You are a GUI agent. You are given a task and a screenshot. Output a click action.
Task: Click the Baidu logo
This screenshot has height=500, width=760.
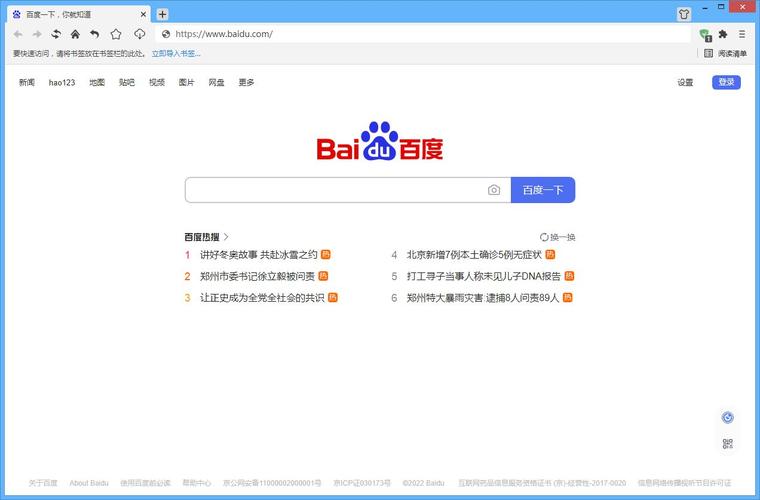point(380,141)
